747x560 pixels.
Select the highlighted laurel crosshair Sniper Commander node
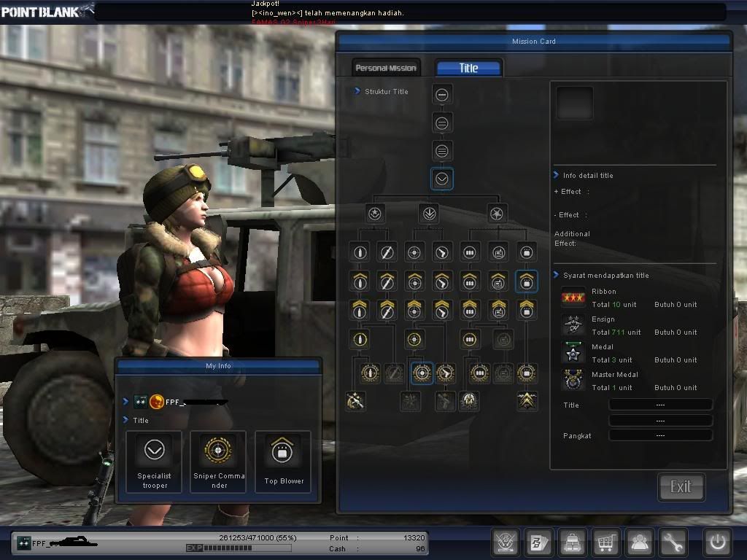point(422,373)
